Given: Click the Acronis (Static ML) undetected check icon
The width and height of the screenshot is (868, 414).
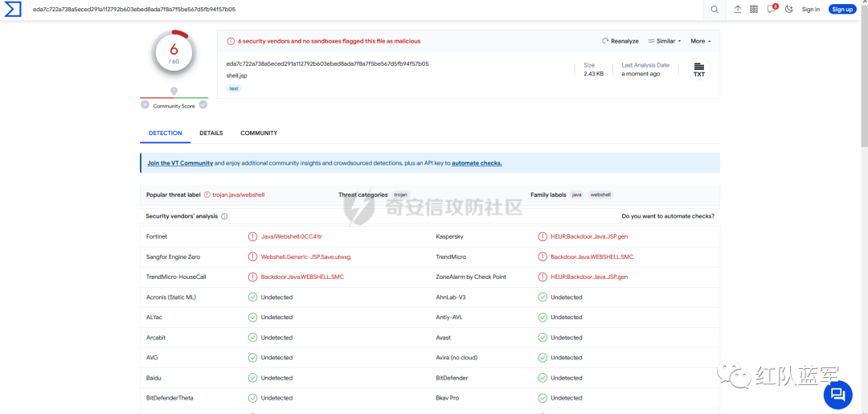Looking at the screenshot, I should pos(252,297).
